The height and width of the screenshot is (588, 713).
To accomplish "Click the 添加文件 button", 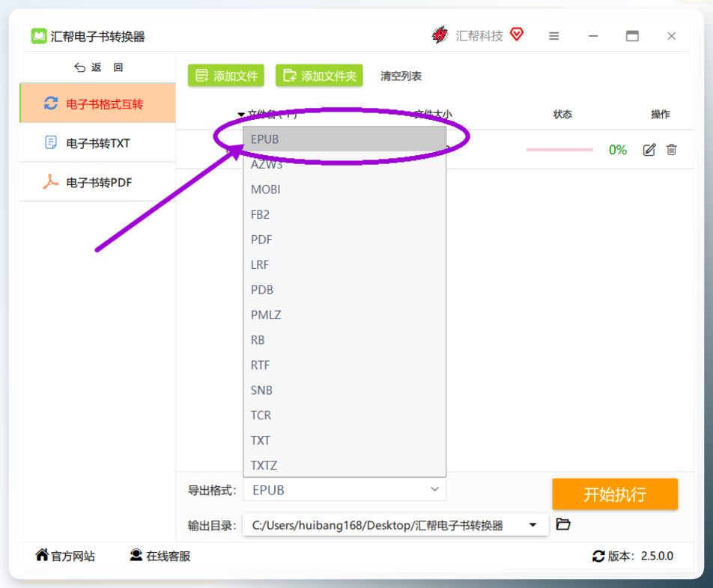I will coord(226,76).
